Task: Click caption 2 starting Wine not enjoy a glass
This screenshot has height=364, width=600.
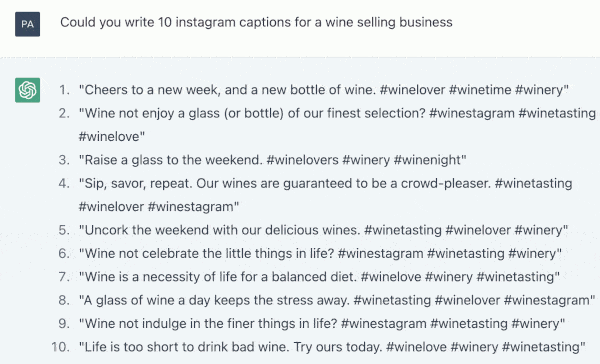Action: pyautogui.click(x=337, y=125)
